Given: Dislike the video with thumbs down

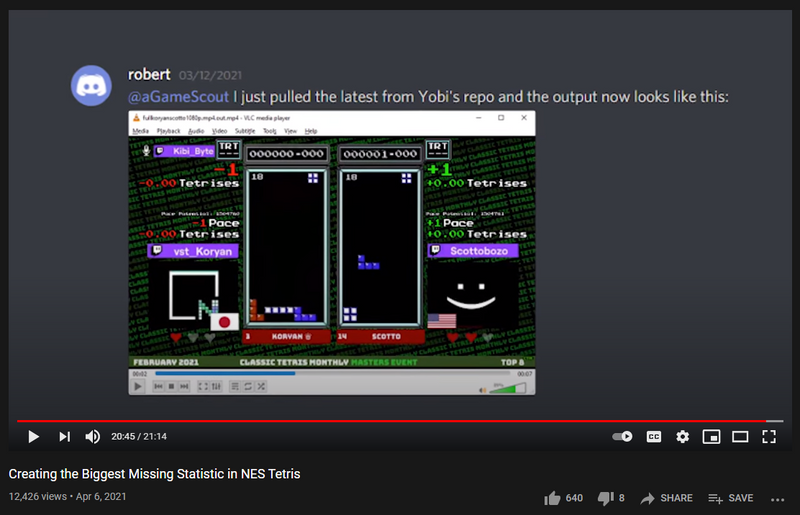Looking at the screenshot, I should click(606, 498).
